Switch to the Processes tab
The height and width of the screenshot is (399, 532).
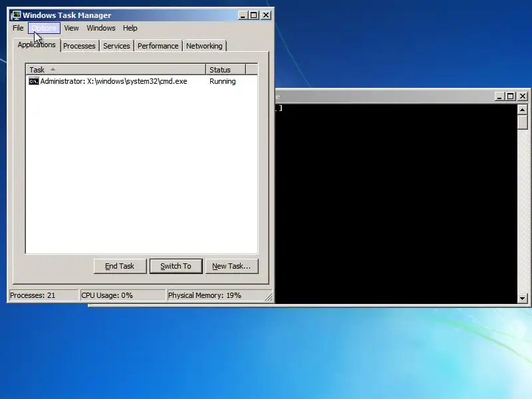pos(79,46)
